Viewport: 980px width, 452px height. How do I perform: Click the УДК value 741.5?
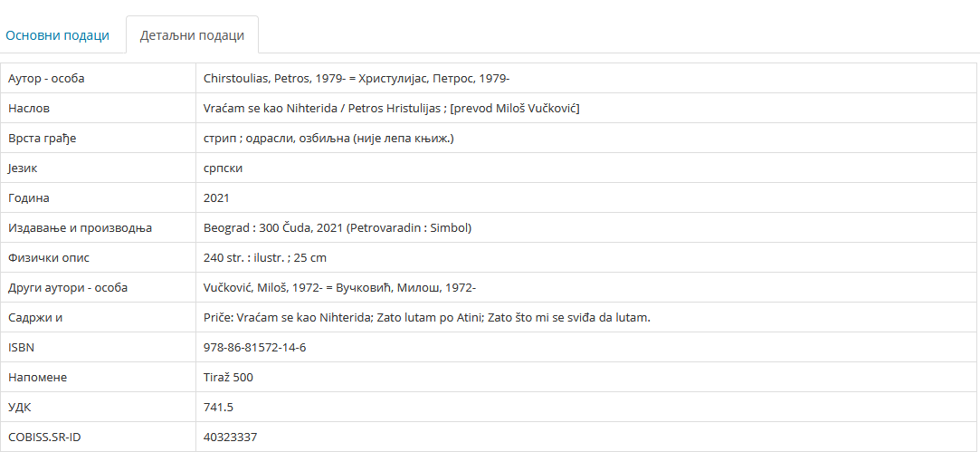[218, 408]
